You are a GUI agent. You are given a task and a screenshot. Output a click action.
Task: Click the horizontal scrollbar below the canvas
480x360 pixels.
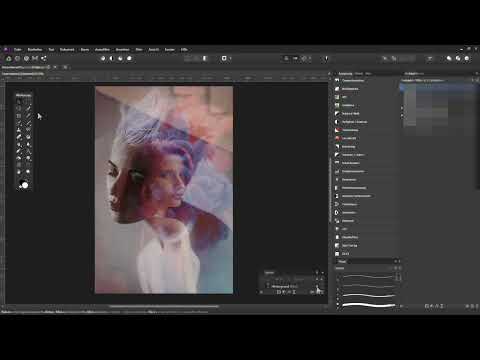(x=164, y=306)
